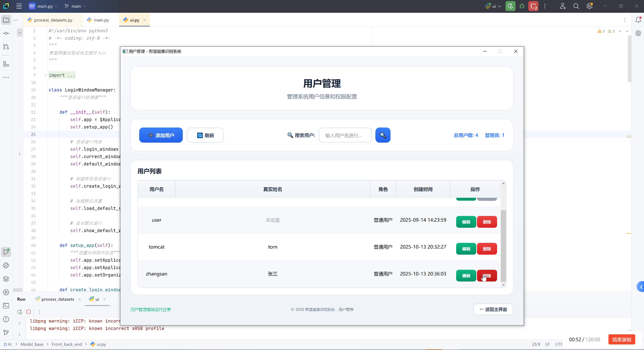Open the AI Assistant spiral icon
Image resolution: width=644 pixels, height=350 pixels.
[638, 33]
